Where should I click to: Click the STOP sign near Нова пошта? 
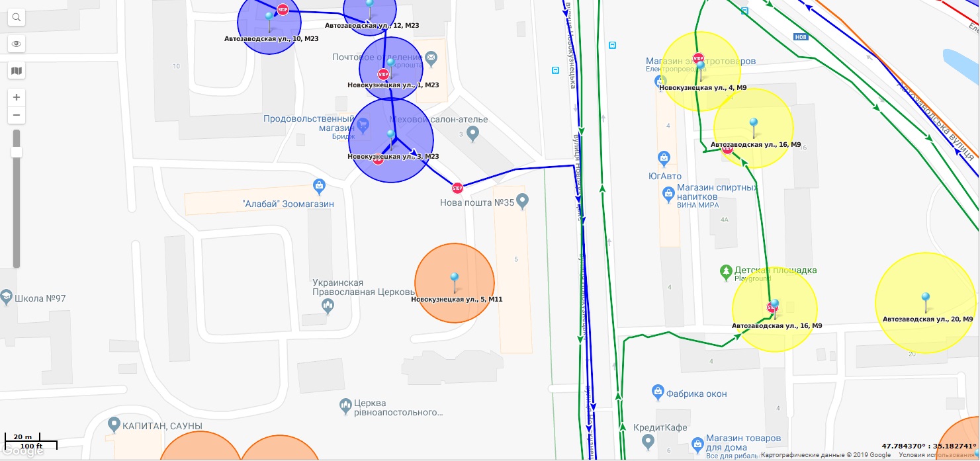point(457,188)
